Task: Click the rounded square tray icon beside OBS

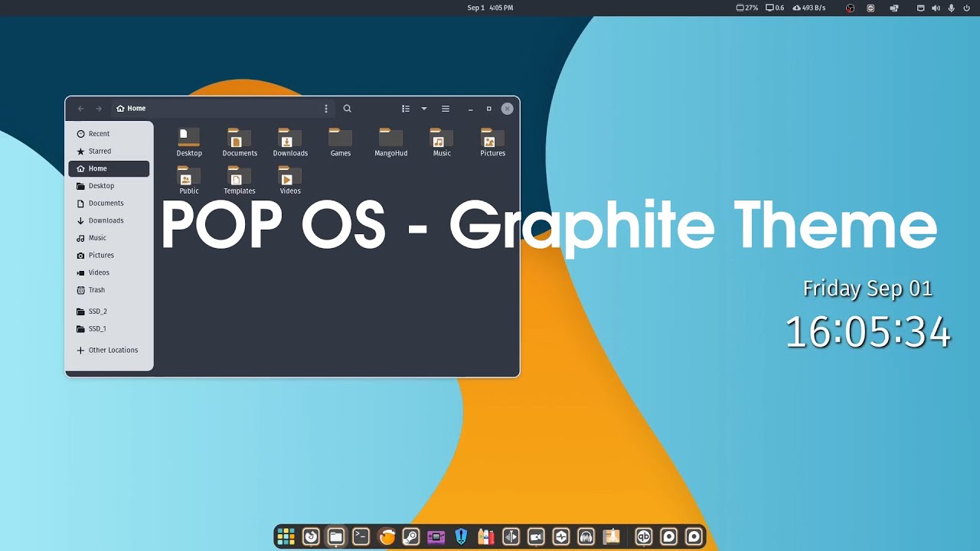Action: point(871,8)
